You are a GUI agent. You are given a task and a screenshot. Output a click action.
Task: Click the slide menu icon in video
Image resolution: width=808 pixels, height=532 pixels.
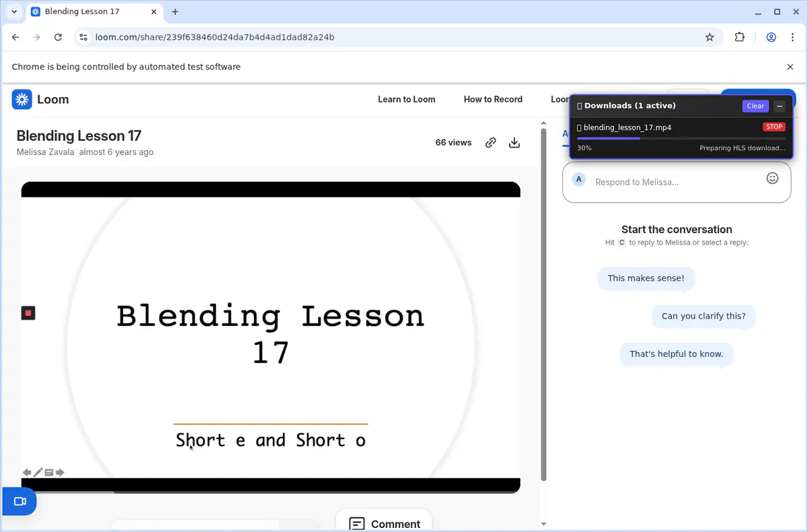tap(49, 472)
